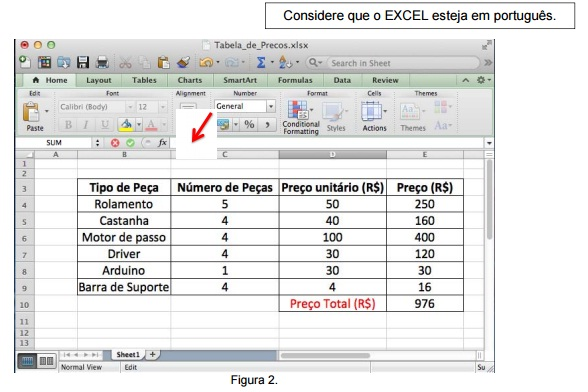The image size is (588, 392).
Task: Select the 'Motor de passo' cell
Action: (124, 237)
